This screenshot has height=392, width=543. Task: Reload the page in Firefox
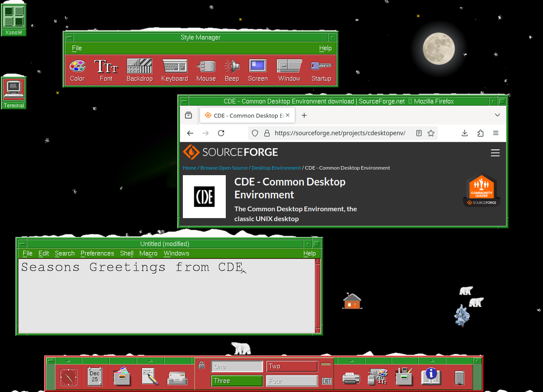coord(221,133)
